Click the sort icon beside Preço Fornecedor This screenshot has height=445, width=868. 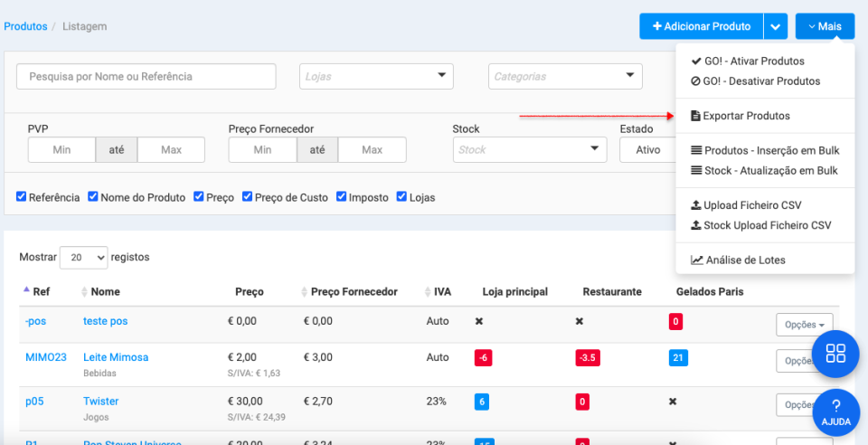tap(305, 292)
